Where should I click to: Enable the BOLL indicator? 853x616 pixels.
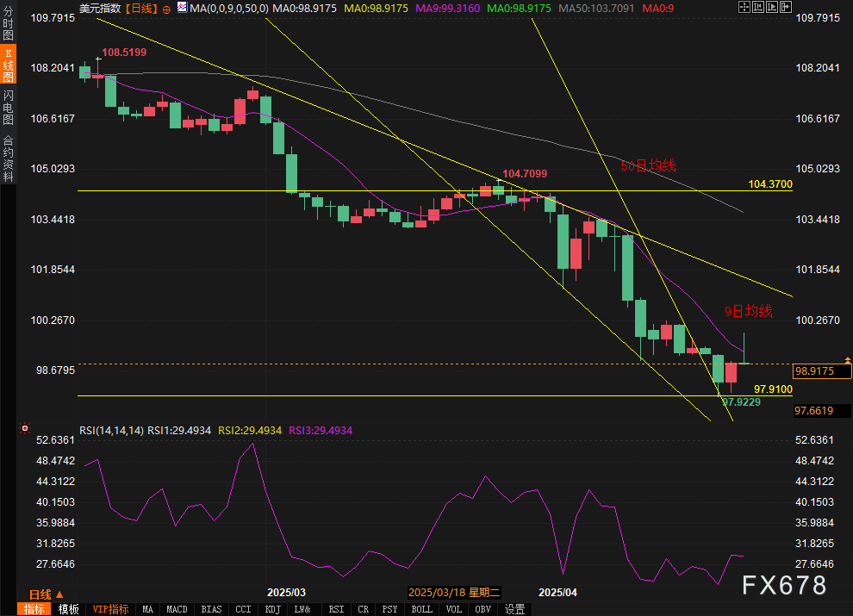(x=421, y=609)
